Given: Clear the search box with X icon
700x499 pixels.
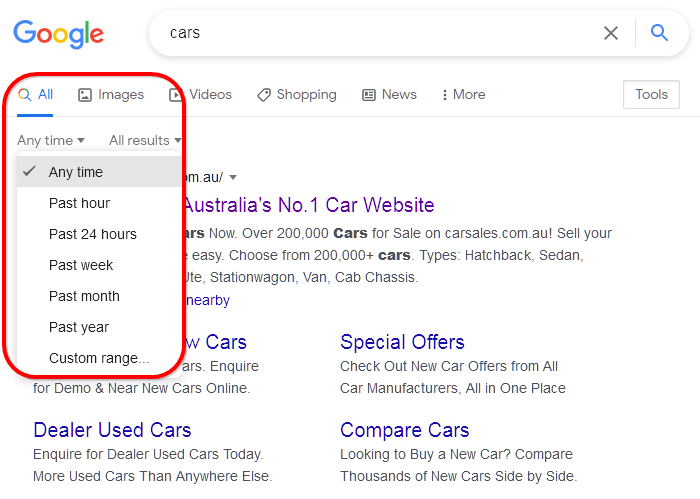Looking at the screenshot, I should [611, 33].
